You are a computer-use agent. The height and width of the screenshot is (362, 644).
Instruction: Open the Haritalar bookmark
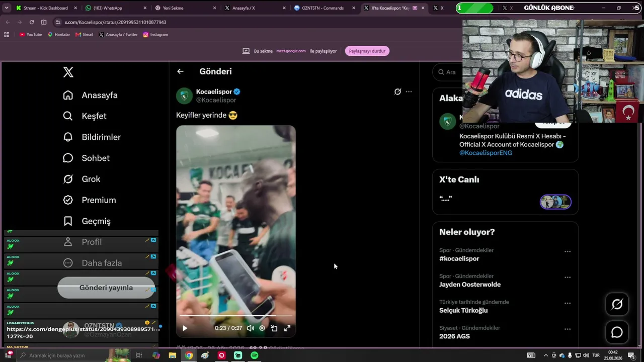tap(59, 35)
